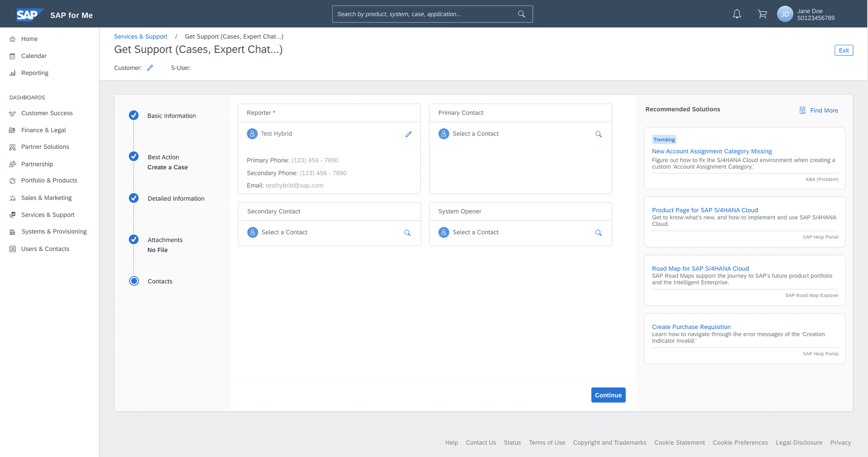This screenshot has width=868, height=457.
Task: Go to Attachments step
Action: tap(165, 240)
